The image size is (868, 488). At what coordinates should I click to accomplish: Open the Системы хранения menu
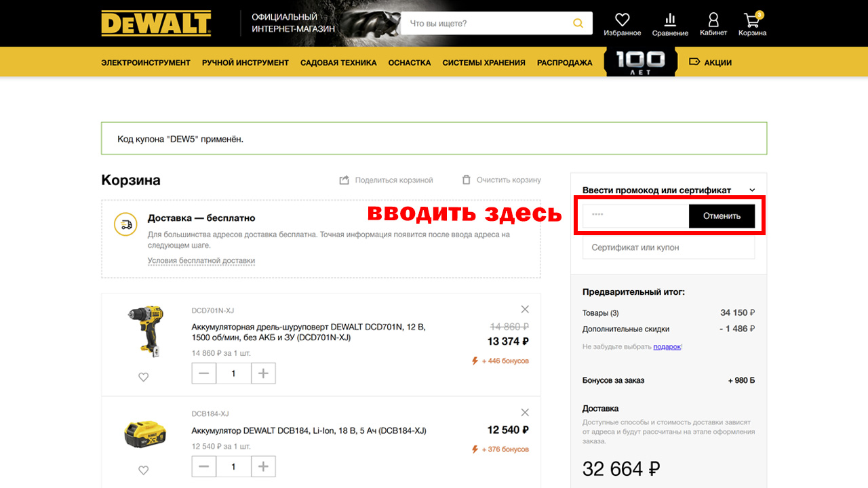coord(484,62)
